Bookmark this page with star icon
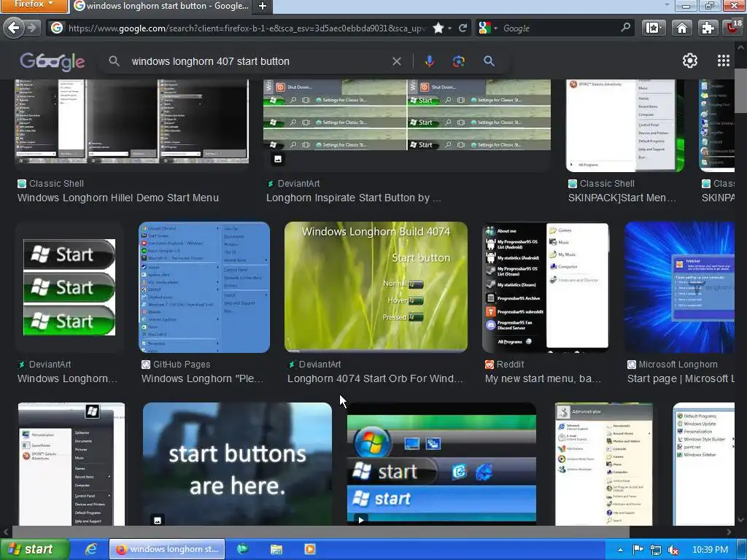Screen dimensions: 747x560 click(x=438, y=28)
